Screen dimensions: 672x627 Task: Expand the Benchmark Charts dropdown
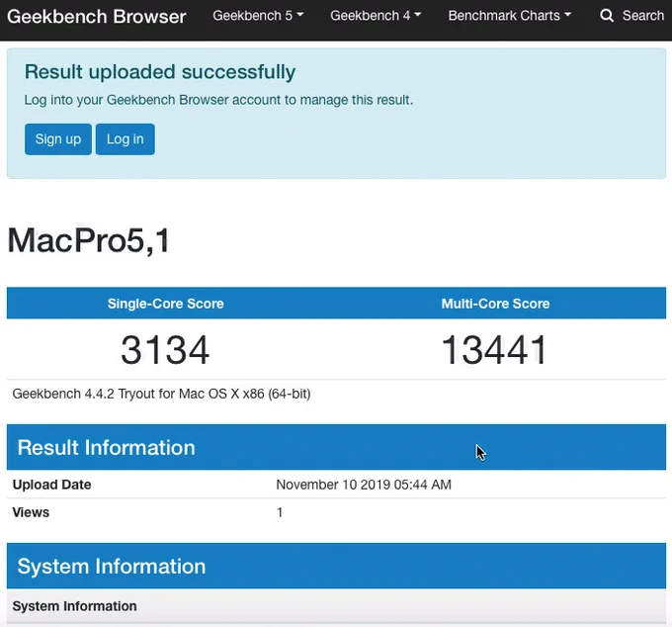coord(510,16)
